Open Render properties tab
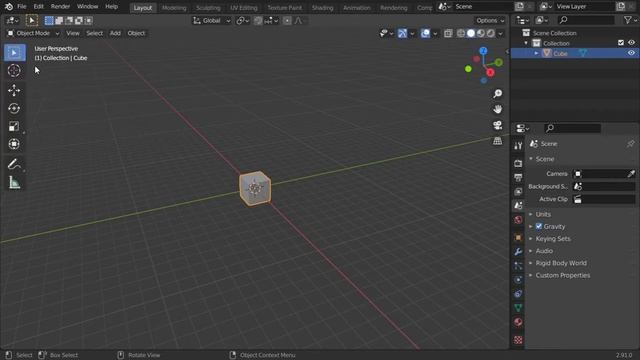This screenshot has width=640, height=360. (518, 163)
